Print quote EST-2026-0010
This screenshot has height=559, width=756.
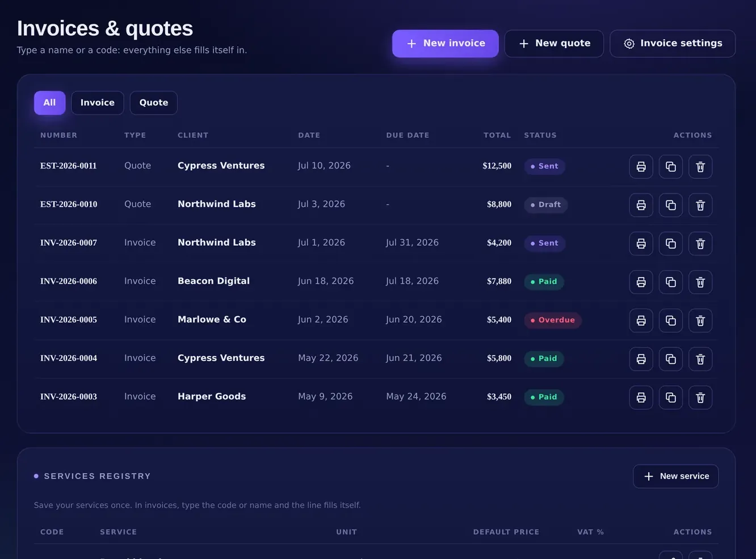click(x=641, y=205)
